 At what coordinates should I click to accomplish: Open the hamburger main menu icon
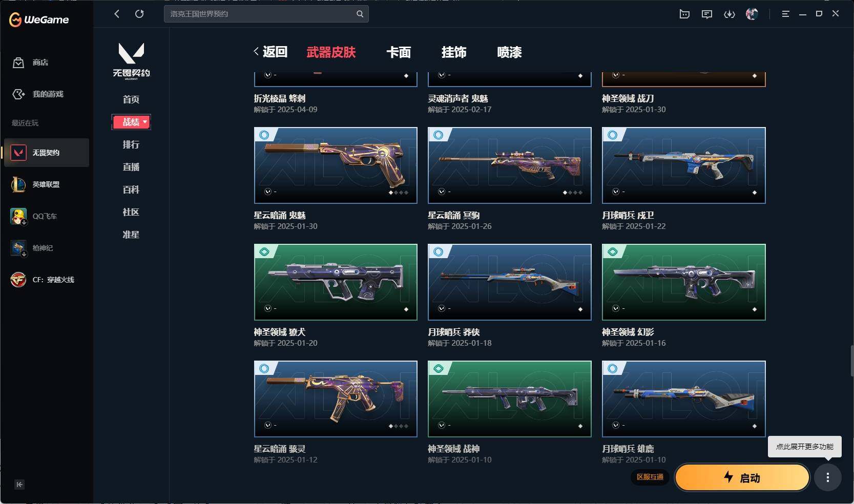click(x=785, y=14)
